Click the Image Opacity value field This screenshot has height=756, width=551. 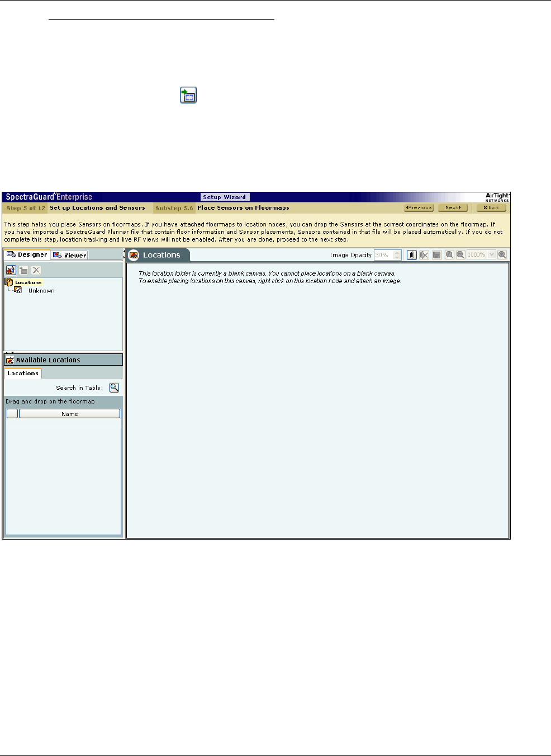[383, 255]
